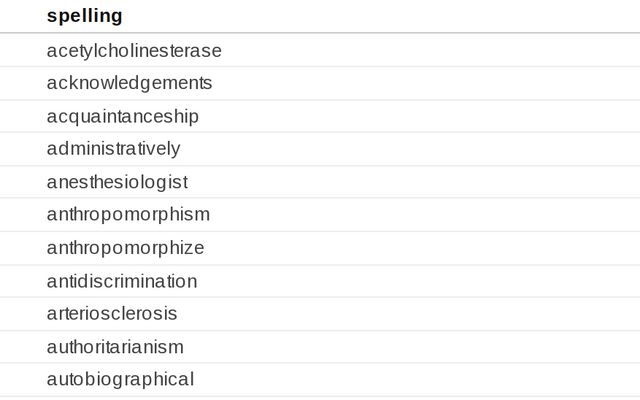Select the autobiographical entry
The width and height of the screenshot is (640, 400).
pos(120,379)
